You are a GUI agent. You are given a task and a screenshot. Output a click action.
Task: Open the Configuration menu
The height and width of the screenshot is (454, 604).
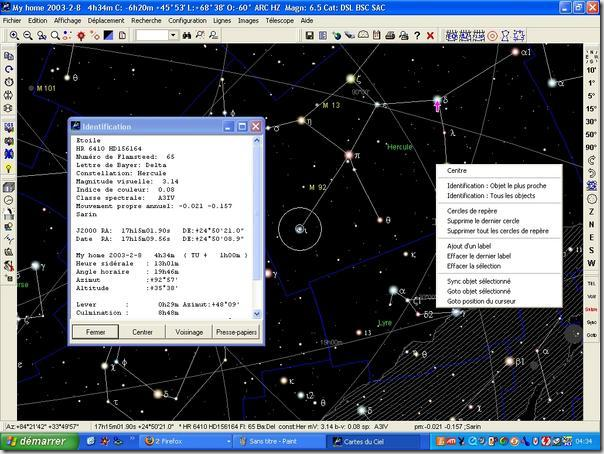point(187,20)
